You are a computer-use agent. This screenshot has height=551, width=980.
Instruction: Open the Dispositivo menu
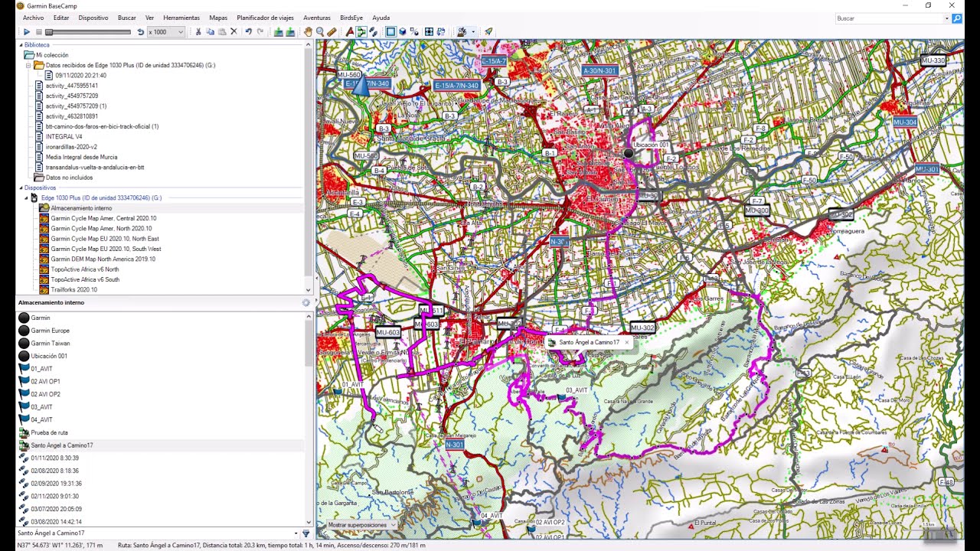[x=93, y=18]
